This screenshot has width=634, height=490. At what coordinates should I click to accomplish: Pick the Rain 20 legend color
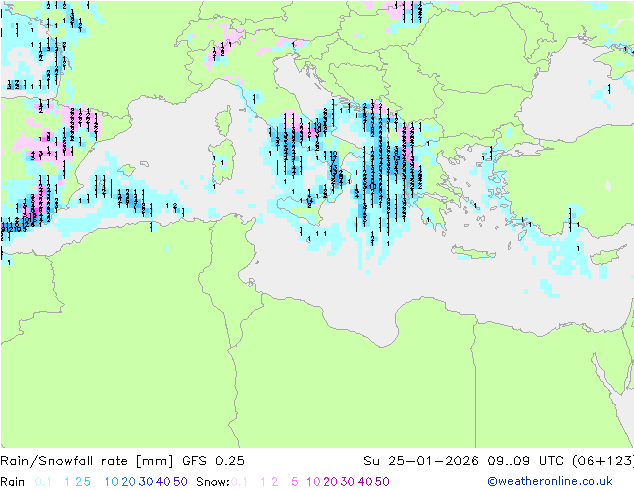(x=129, y=482)
